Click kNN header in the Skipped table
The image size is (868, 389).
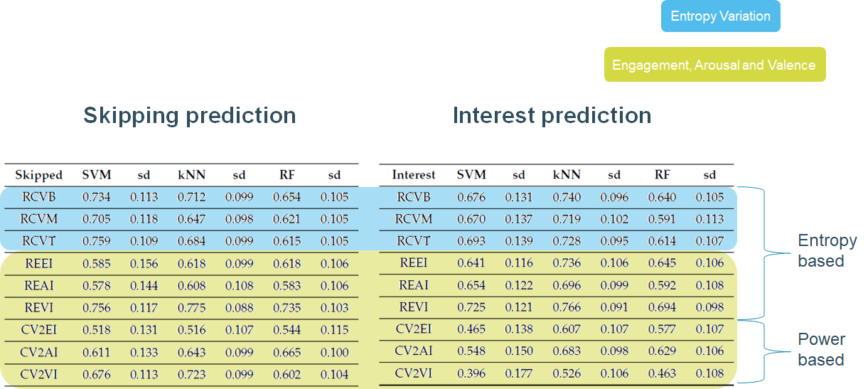coord(191,175)
